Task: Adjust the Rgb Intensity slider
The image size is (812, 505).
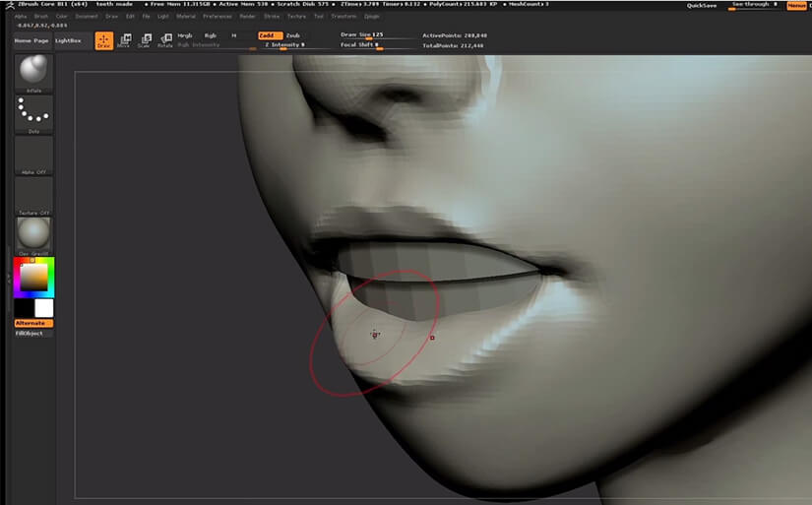Action: click(217, 45)
